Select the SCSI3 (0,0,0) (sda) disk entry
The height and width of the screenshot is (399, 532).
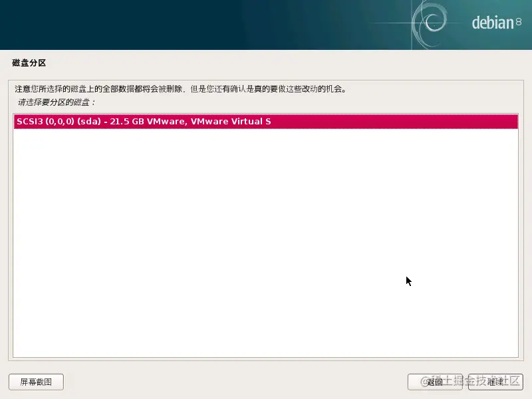[265, 122]
